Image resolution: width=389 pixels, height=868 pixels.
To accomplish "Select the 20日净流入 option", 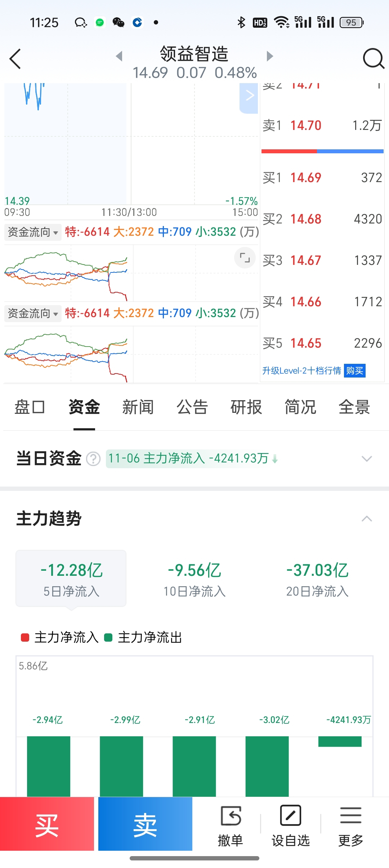I will (317, 578).
